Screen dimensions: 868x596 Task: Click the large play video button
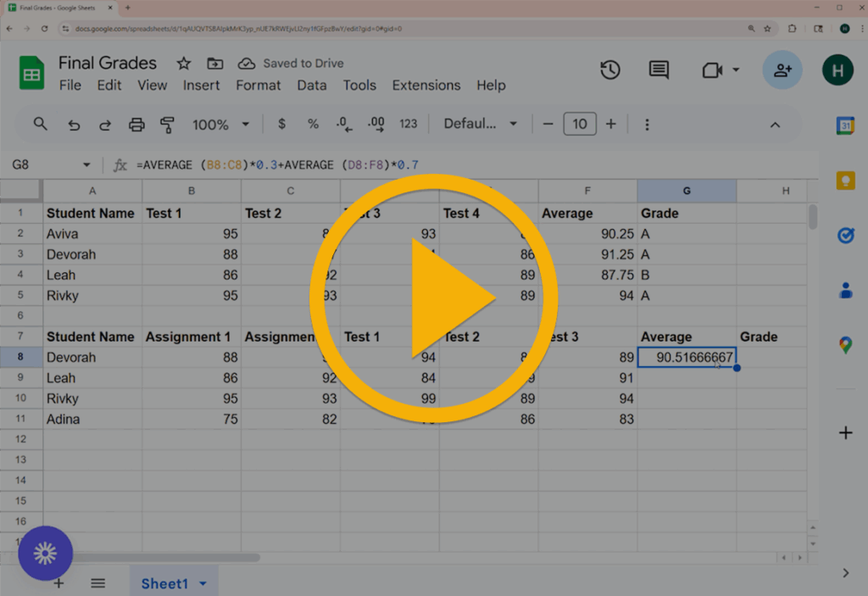[433, 298]
